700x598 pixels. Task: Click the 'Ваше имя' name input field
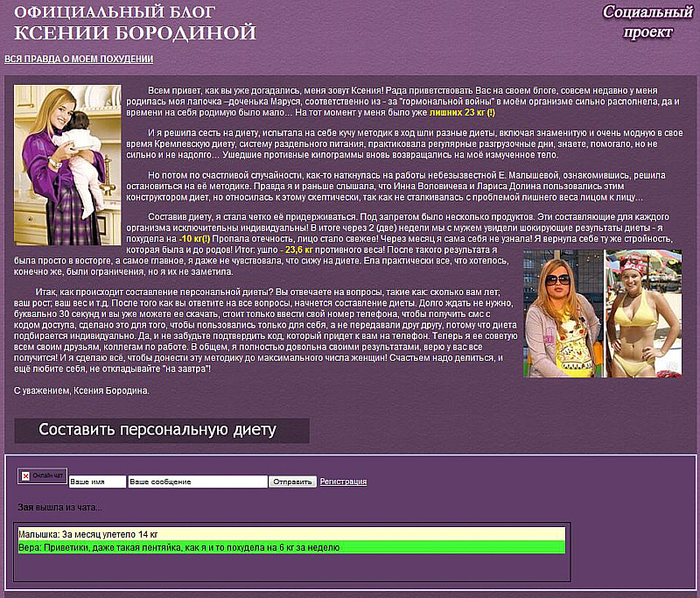coord(97,482)
